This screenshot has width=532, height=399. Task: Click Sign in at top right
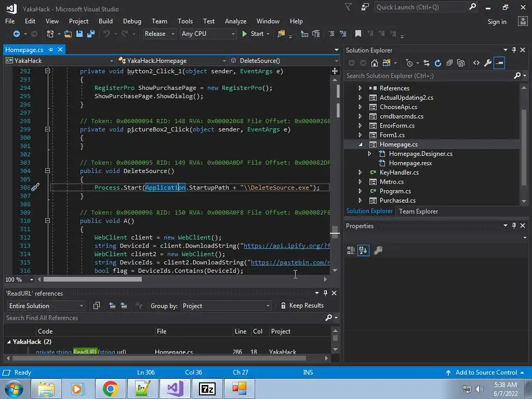click(x=497, y=22)
